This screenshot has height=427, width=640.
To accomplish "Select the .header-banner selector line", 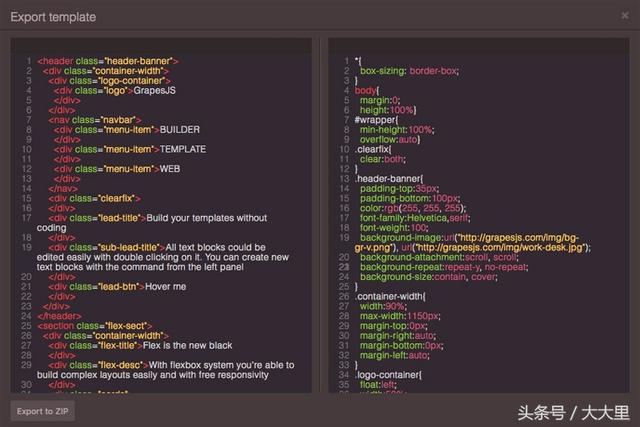I will (389, 179).
